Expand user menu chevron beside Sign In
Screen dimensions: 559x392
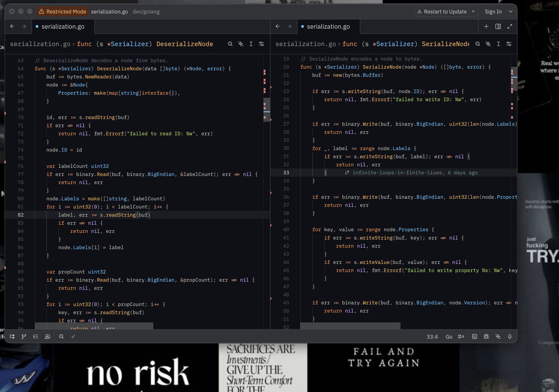[x=511, y=11]
